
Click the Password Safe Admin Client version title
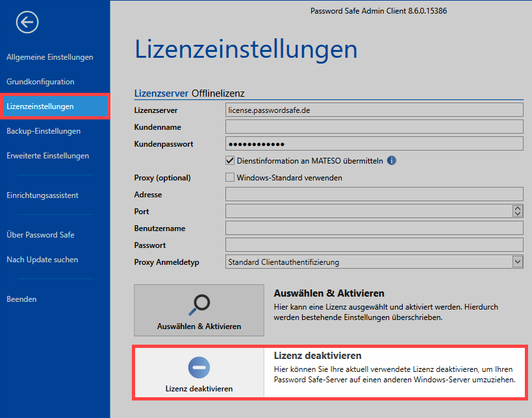[x=379, y=11]
